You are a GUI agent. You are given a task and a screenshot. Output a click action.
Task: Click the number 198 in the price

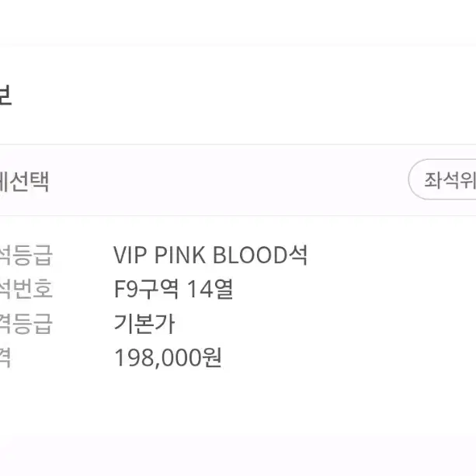pyautogui.click(x=134, y=358)
